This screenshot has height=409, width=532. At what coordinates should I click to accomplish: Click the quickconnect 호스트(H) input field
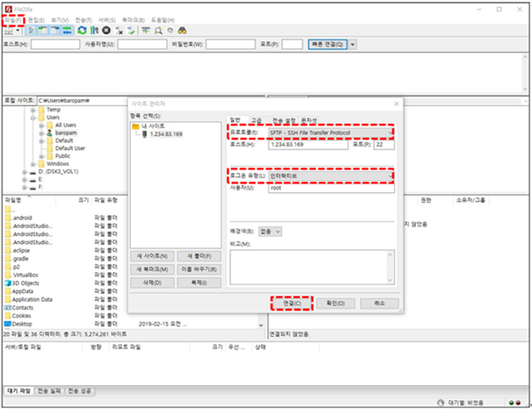(x=55, y=45)
